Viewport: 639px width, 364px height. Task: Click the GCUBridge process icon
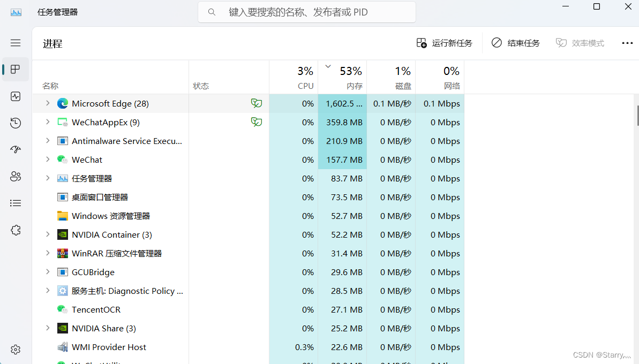[x=62, y=272]
